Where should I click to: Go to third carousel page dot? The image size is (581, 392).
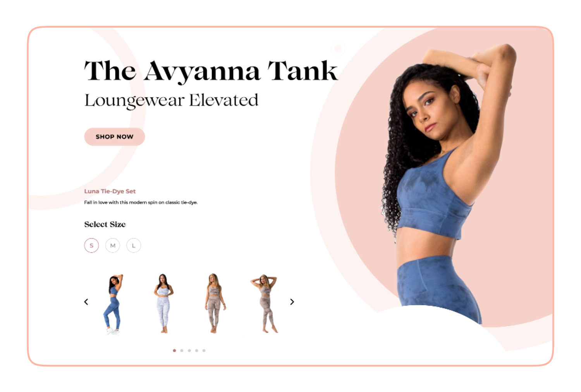189,351
